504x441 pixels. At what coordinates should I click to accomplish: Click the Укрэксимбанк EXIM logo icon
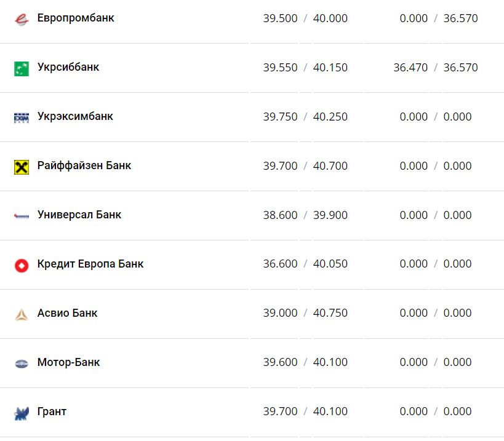22,117
